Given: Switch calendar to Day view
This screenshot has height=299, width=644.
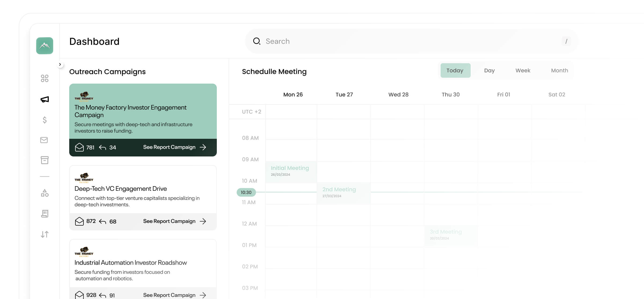Looking at the screenshot, I should 489,70.
